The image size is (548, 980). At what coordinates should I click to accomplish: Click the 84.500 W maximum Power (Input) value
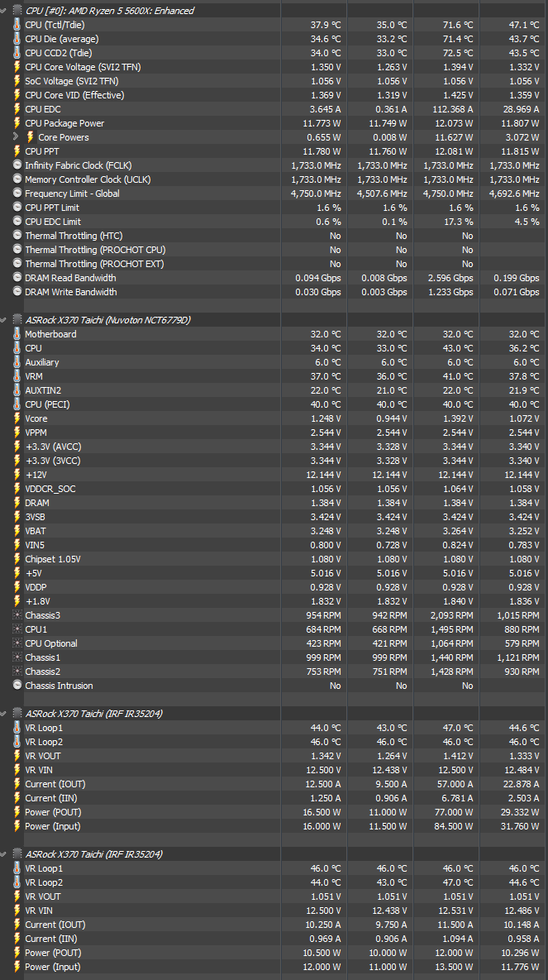(455, 826)
